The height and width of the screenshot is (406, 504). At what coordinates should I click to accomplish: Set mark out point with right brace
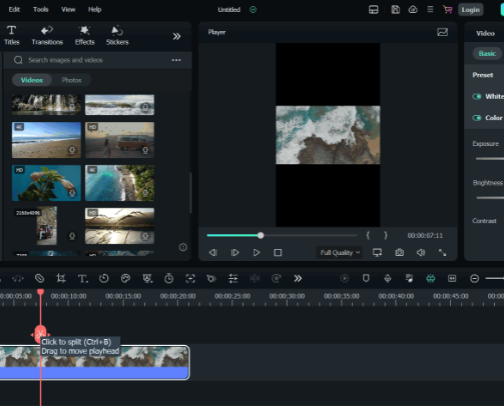[386, 235]
